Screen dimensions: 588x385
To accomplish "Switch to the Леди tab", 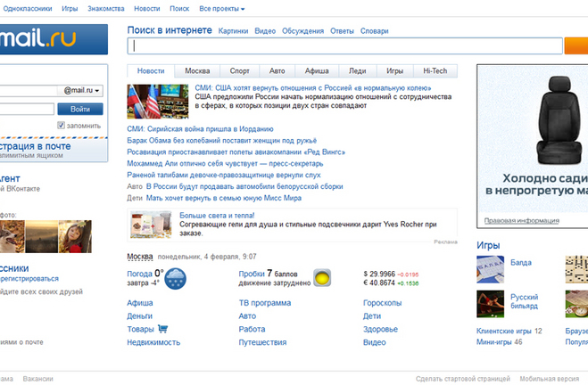I will coord(358,70).
